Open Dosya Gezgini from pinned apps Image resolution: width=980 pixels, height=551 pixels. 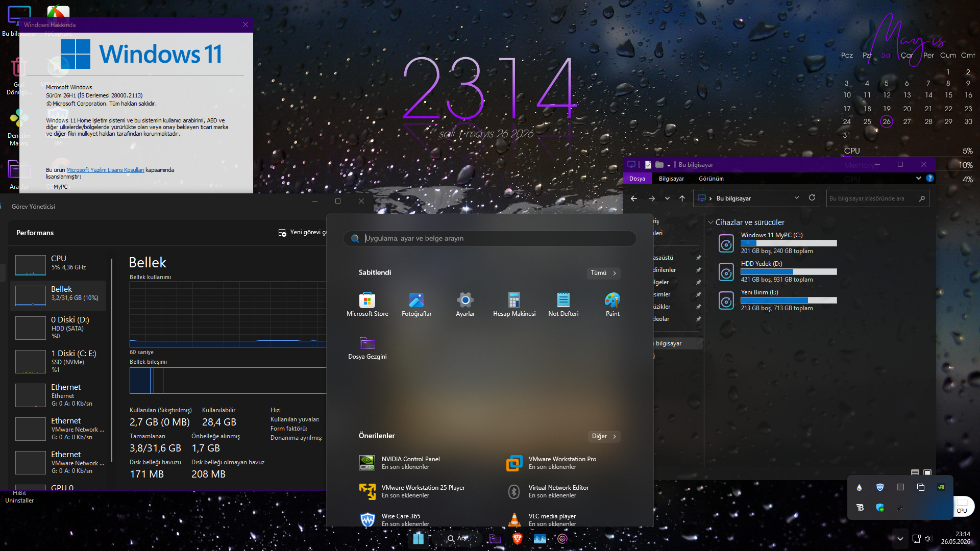click(x=367, y=347)
